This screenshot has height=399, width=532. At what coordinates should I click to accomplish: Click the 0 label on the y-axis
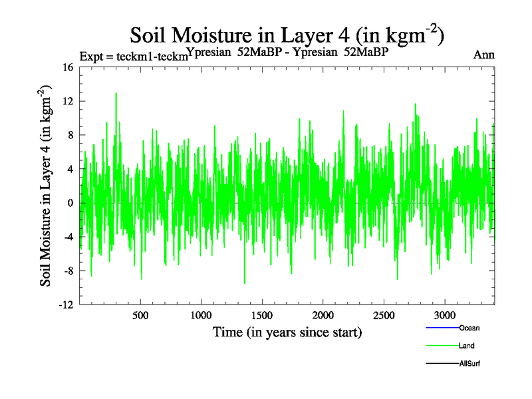tap(70, 203)
